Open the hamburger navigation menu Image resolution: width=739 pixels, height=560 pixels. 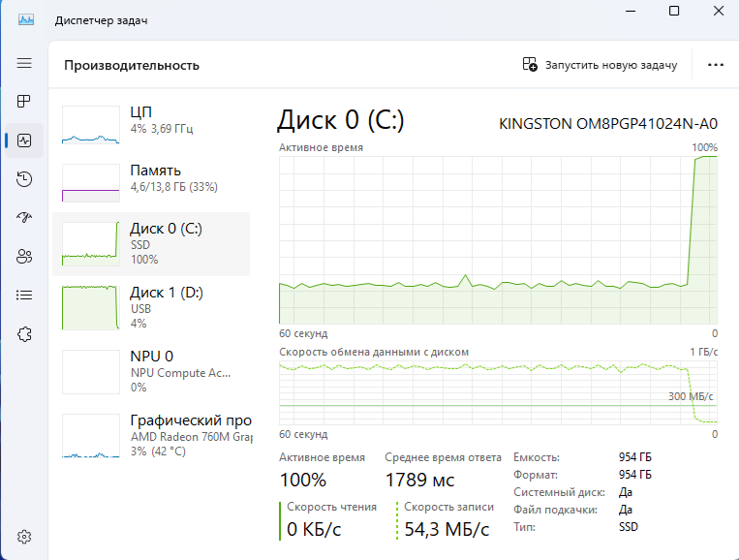(x=24, y=63)
